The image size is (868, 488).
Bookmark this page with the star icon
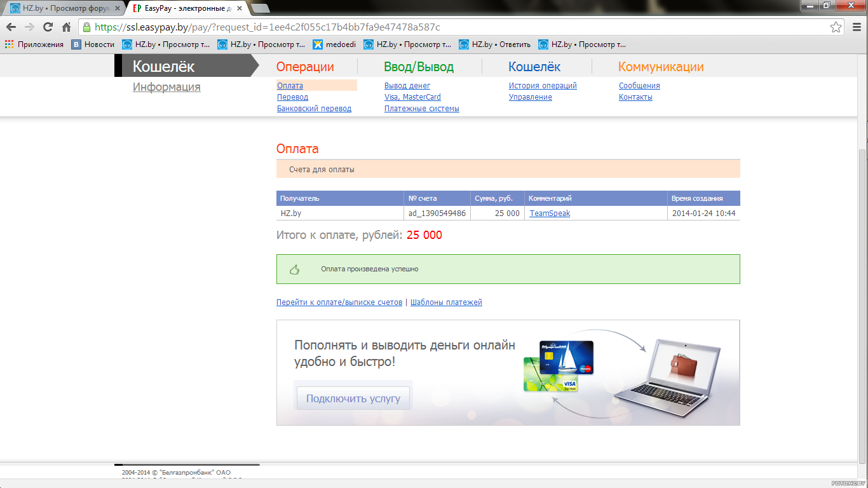836,27
